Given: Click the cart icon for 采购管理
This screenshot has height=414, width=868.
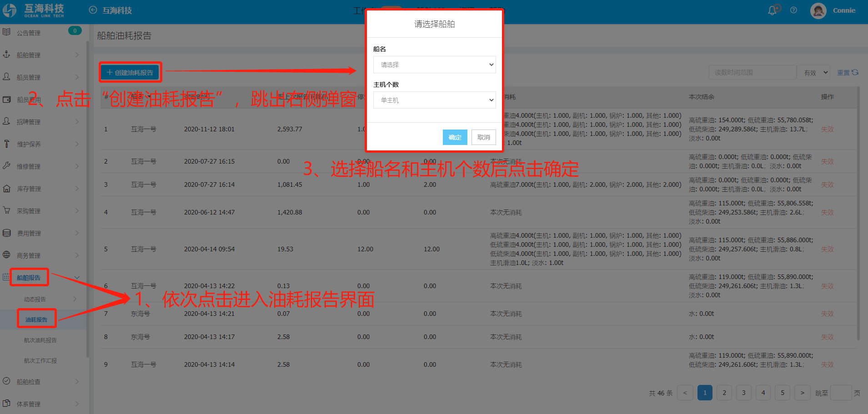Looking at the screenshot, I should coord(6,210).
